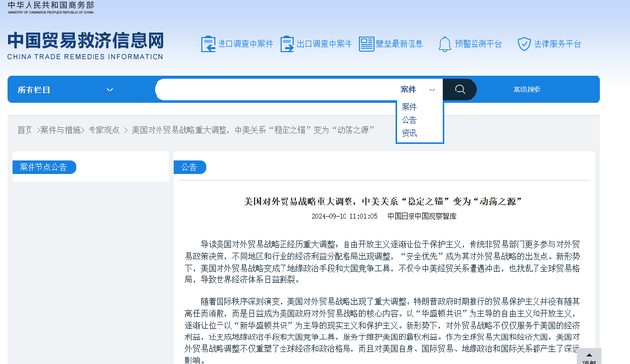Click 预警监测平台 text link
The image size is (630, 364).
[478, 44]
